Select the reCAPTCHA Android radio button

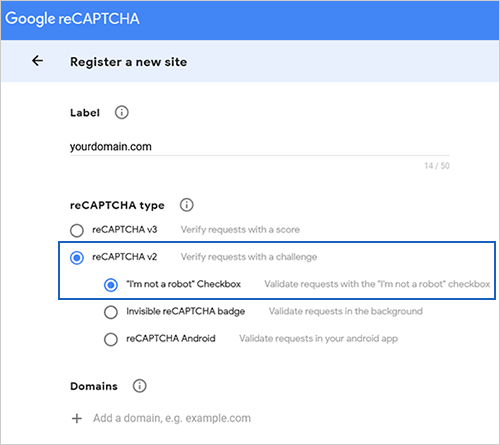point(111,340)
